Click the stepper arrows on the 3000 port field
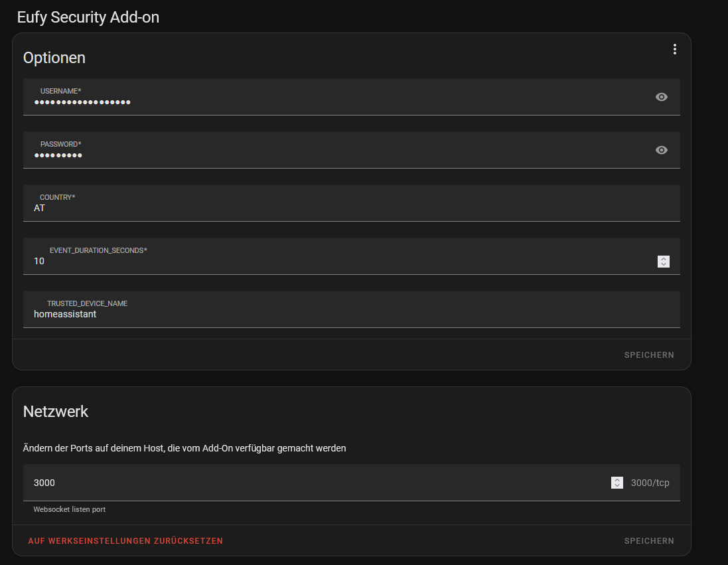 617,483
